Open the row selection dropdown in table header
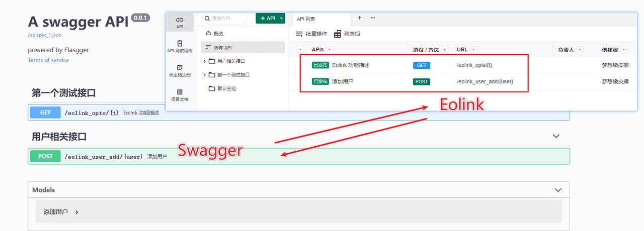Image resolution: width=644 pixels, height=231 pixels. click(x=301, y=50)
